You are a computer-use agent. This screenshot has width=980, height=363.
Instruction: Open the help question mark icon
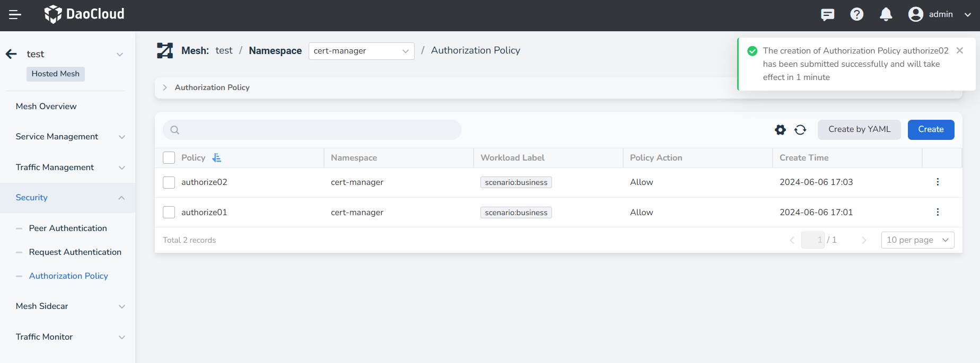pyautogui.click(x=856, y=15)
